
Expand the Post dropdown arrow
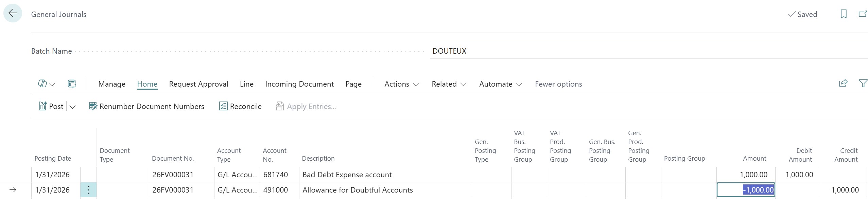point(72,107)
